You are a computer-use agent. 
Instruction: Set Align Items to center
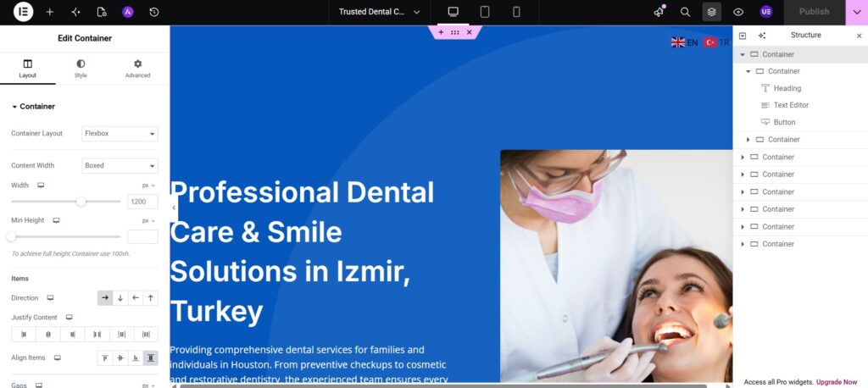click(120, 358)
